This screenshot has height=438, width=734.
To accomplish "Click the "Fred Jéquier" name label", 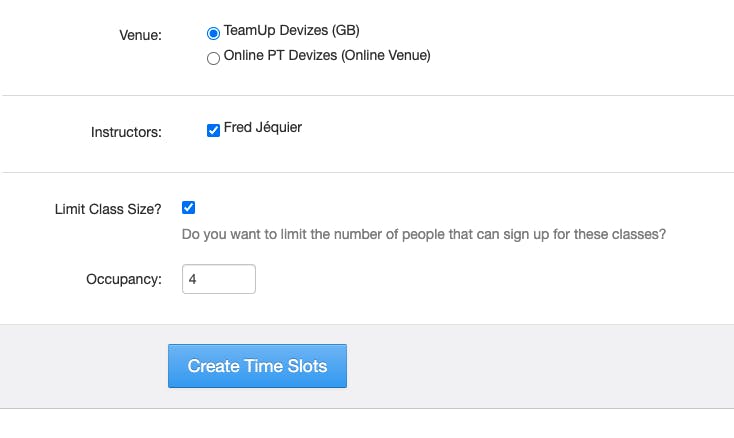I will pos(263,128).
